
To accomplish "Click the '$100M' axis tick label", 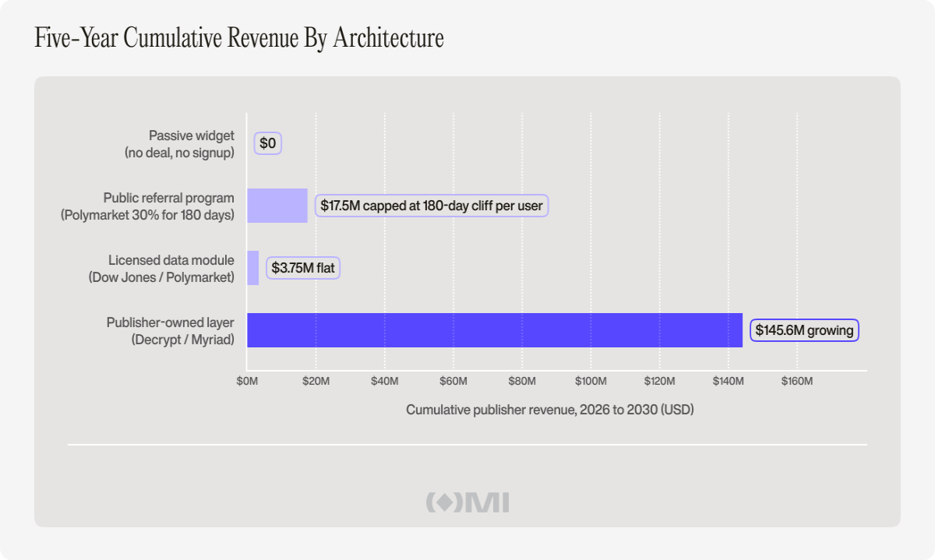I will coord(591,381).
